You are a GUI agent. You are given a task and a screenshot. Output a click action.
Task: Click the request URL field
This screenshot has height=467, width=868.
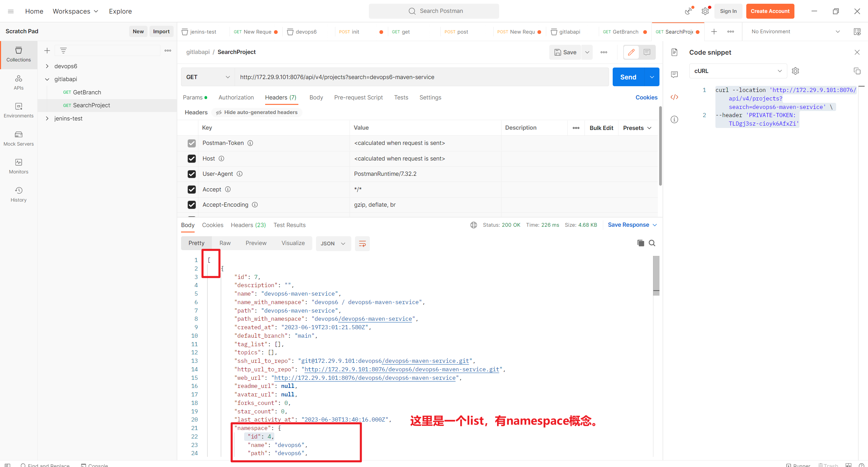coord(421,77)
